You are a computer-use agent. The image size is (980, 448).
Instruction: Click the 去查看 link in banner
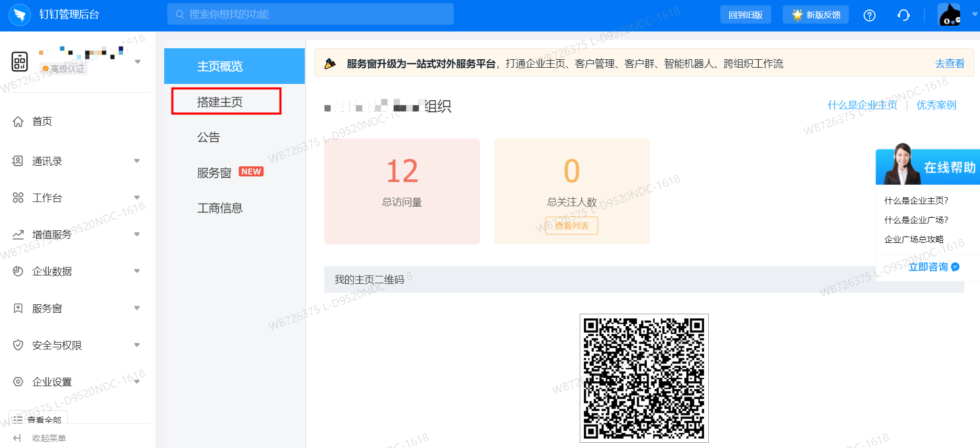[950, 63]
